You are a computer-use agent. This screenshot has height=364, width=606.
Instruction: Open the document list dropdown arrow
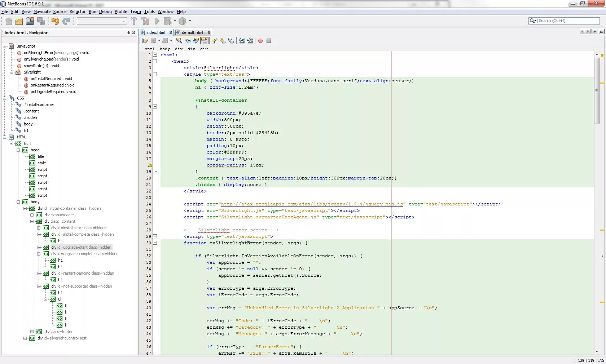click(595, 32)
